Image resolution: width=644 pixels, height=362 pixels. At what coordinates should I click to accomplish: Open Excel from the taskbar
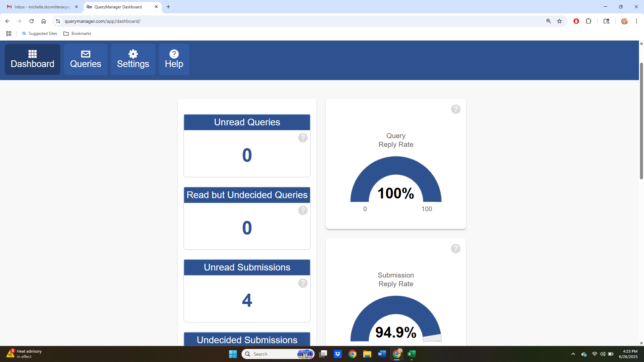click(x=412, y=354)
